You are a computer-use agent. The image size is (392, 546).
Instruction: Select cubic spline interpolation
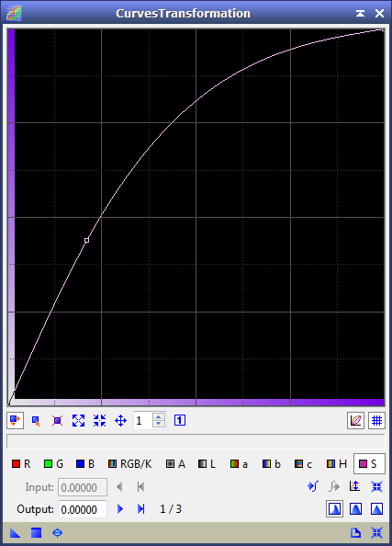(355, 509)
